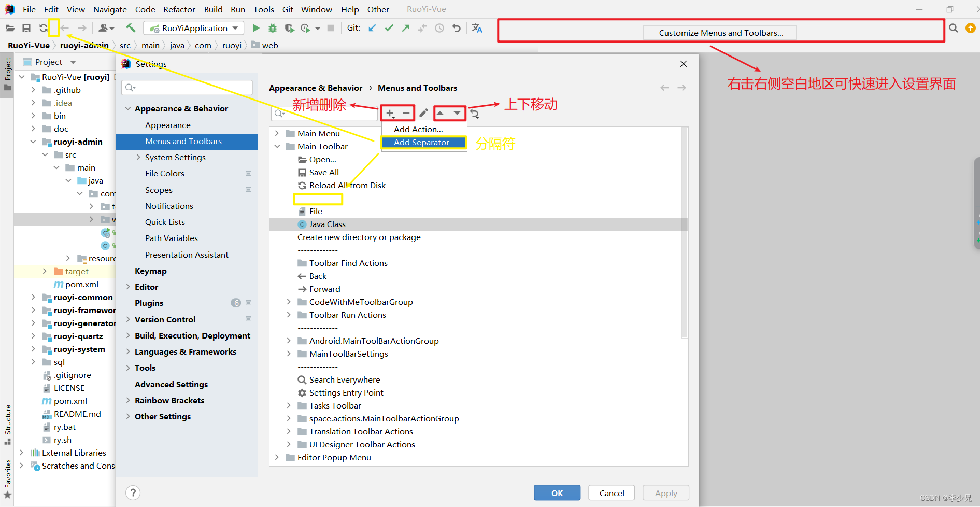Screen dimensions: 980x507
Task: Click the action tree search field
Action: (x=324, y=114)
